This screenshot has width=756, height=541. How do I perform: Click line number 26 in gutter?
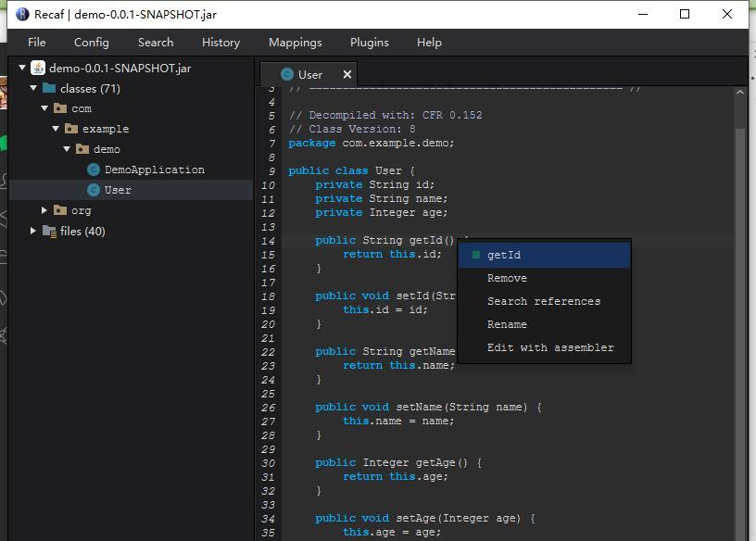pyautogui.click(x=268, y=408)
